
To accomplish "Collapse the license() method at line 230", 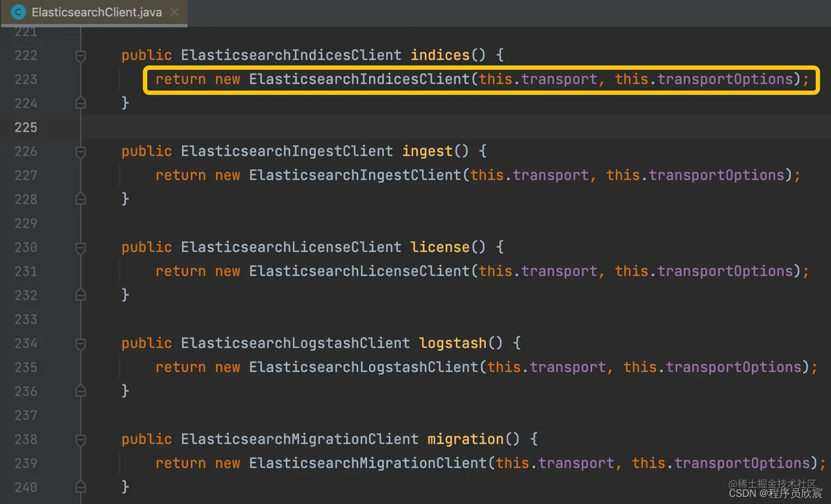I will click(80, 248).
